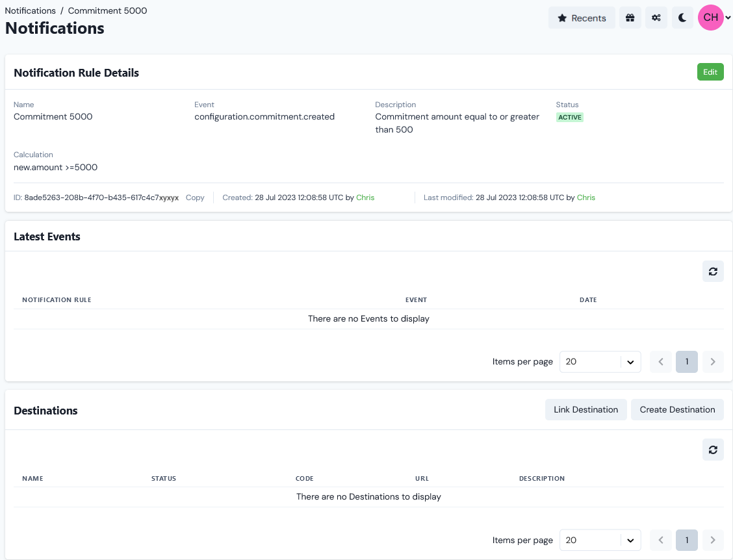Screen dimensions: 733x560
Task: Toggle dark mode with moon icon
Action: click(682, 18)
